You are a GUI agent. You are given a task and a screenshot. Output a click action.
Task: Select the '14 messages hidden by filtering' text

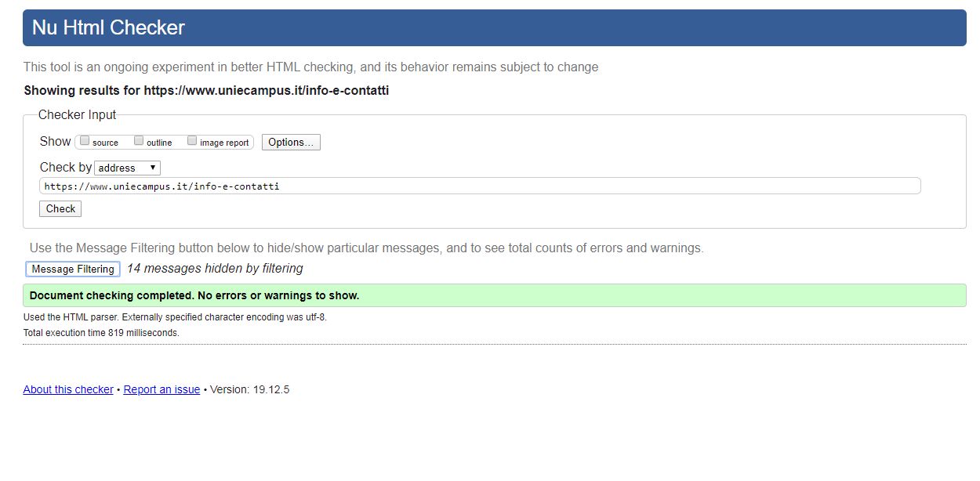pos(215,269)
